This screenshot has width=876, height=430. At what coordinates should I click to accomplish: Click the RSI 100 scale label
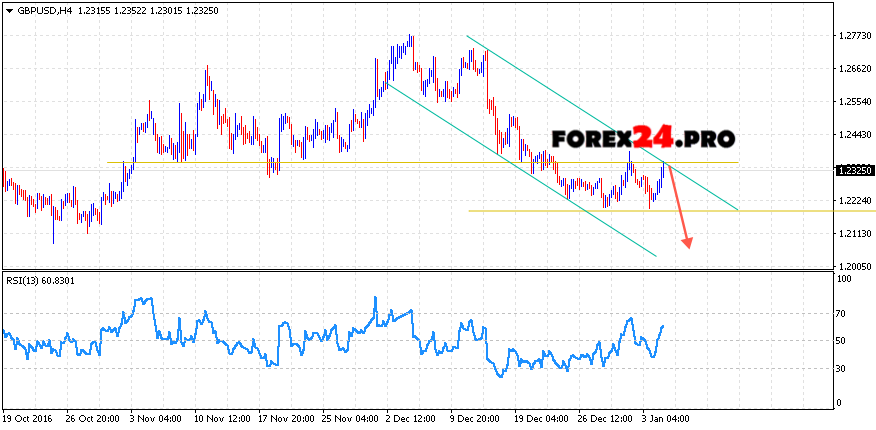pyautogui.click(x=843, y=279)
